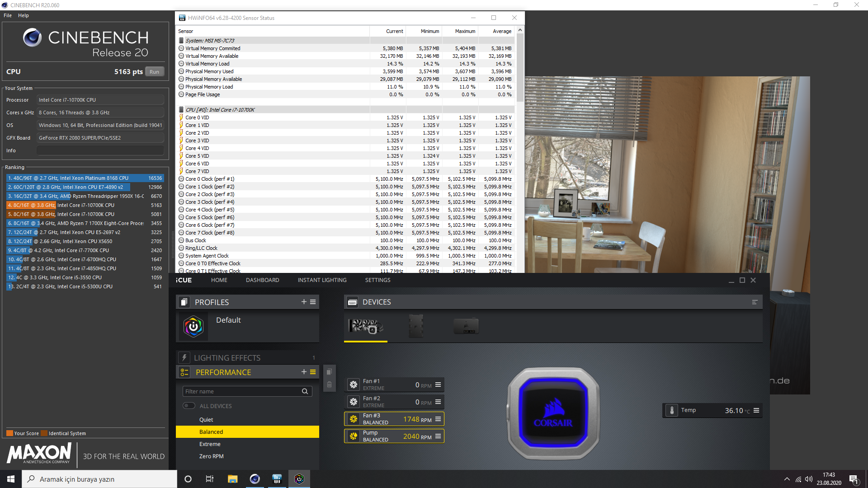Screen dimensions: 868x488
Task: Select the Core i7-7700K ranking row
Action: (x=85, y=250)
